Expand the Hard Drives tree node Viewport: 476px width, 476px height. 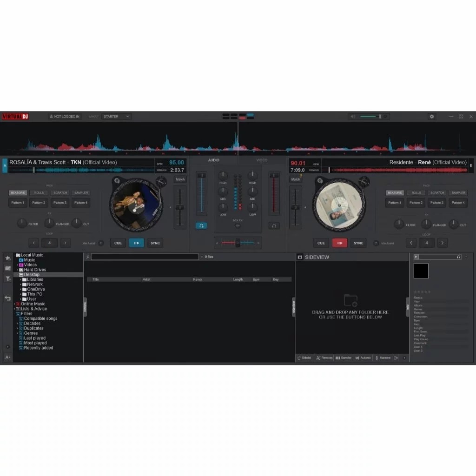[18, 270]
